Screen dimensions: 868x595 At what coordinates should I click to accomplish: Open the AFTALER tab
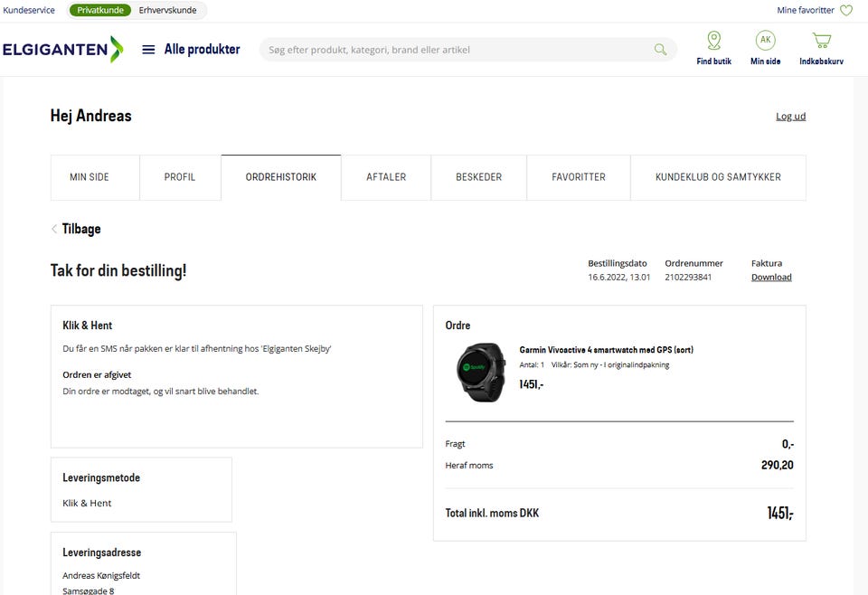click(x=386, y=177)
